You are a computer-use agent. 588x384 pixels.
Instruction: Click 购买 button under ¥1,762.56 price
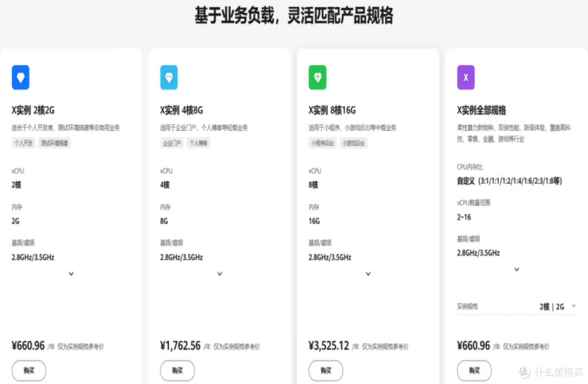(177, 370)
